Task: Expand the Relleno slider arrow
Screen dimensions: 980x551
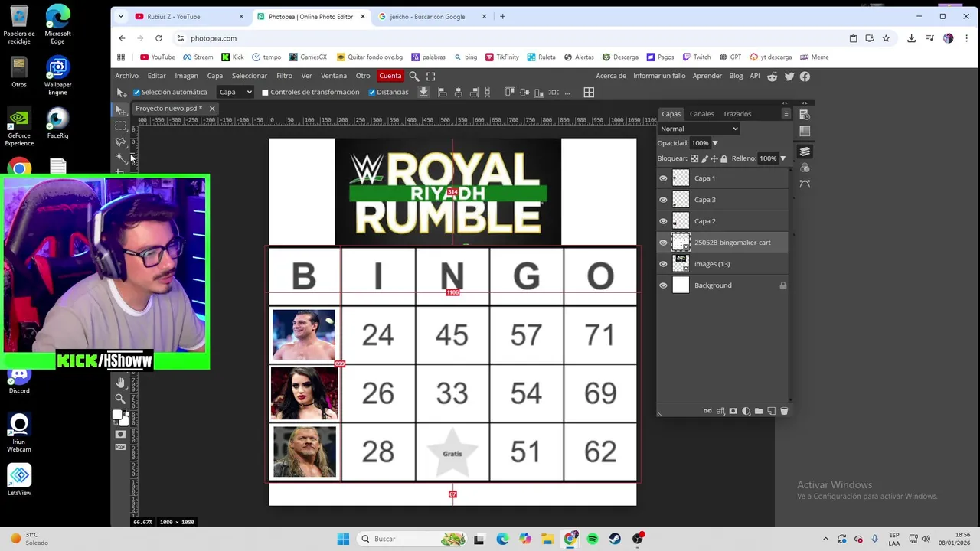Action: tap(782, 158)
